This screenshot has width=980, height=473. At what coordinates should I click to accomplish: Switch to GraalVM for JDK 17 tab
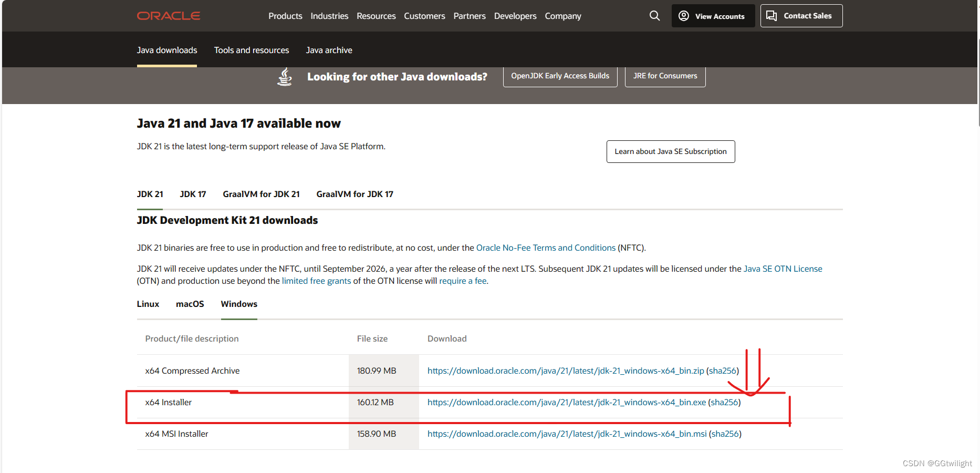coord(355,194)
